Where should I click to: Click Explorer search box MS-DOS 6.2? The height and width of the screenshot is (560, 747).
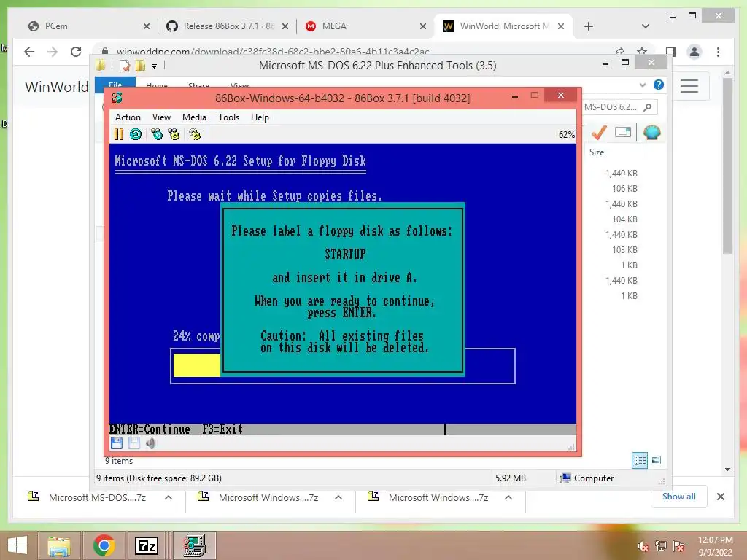(x=619, y=107)
